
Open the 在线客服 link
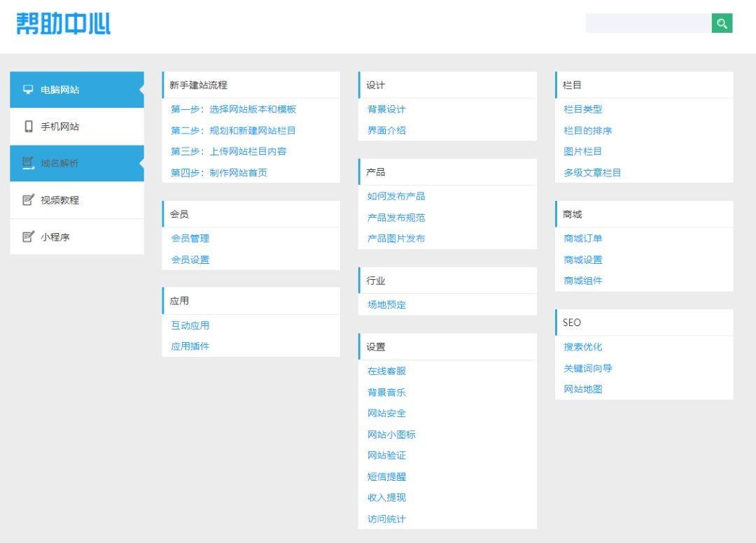tap(386, 371)
